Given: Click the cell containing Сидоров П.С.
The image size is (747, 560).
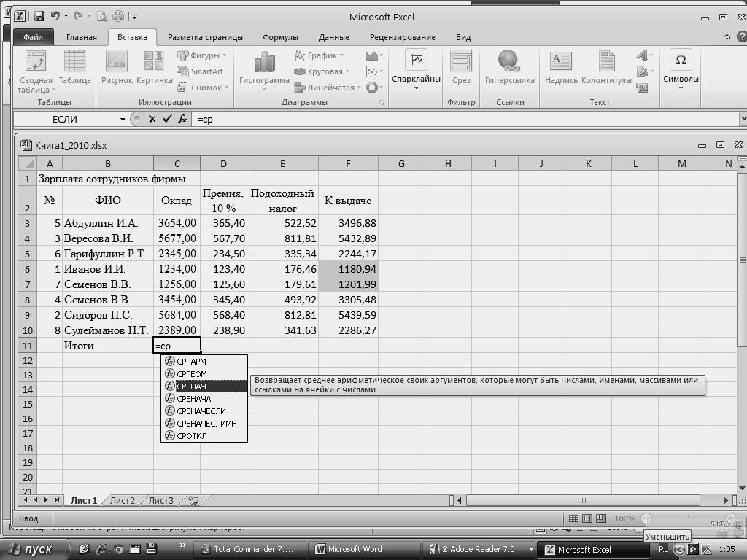Looking at the screenshot, I should [108, 315].
